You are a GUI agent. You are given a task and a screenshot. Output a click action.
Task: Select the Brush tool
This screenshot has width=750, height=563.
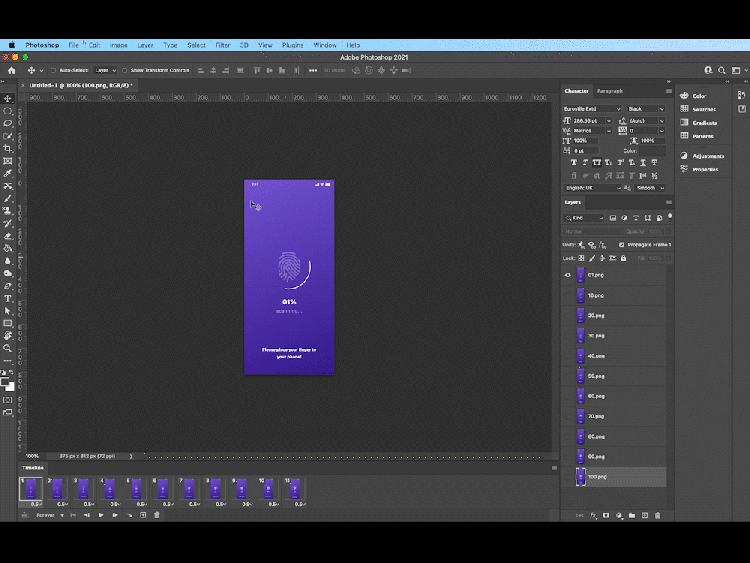[x=8, y=199]
